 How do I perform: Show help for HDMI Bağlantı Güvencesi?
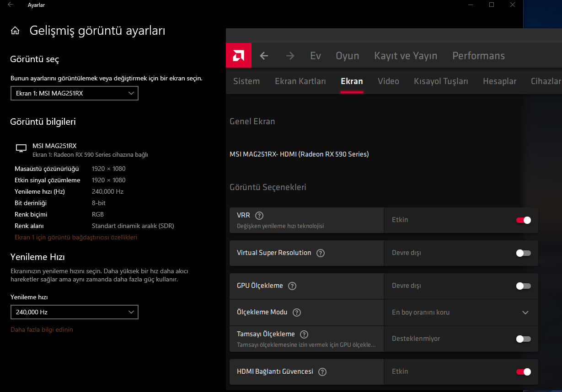[x=322, y=372]
